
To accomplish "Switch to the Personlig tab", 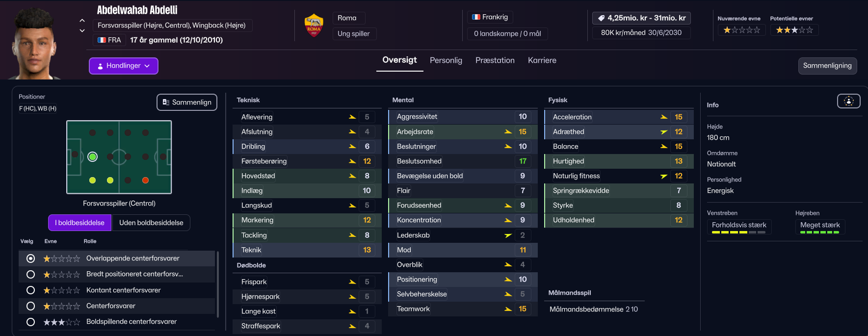I will (x=446, y=60).
